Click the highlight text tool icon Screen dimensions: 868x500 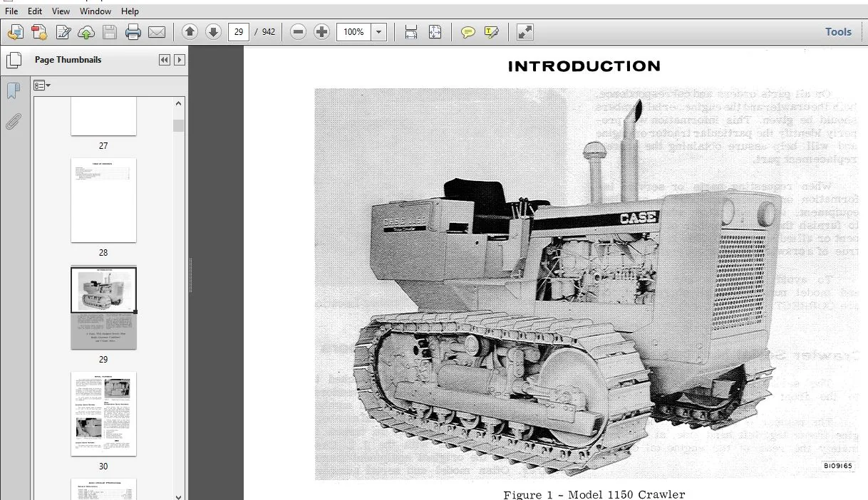pyautogui.click(x=491, y=32)
